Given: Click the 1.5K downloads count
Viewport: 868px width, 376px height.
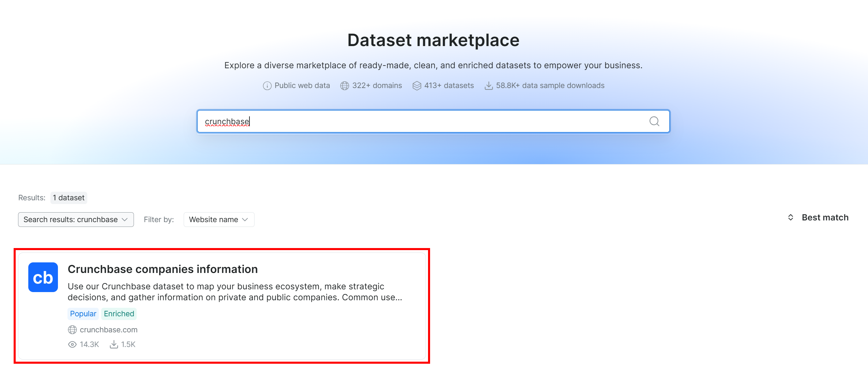Looking at the screenshot, I should (x=128, y=344).
